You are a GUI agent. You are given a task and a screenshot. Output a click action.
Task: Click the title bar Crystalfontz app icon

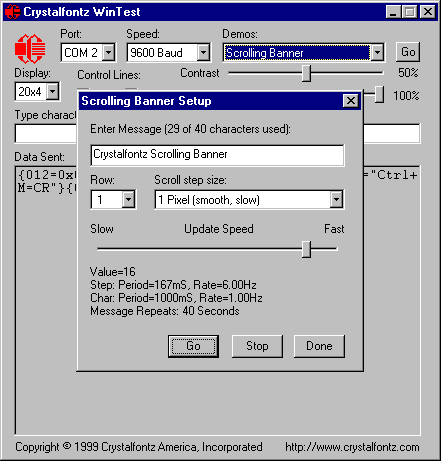click(13, 12)
